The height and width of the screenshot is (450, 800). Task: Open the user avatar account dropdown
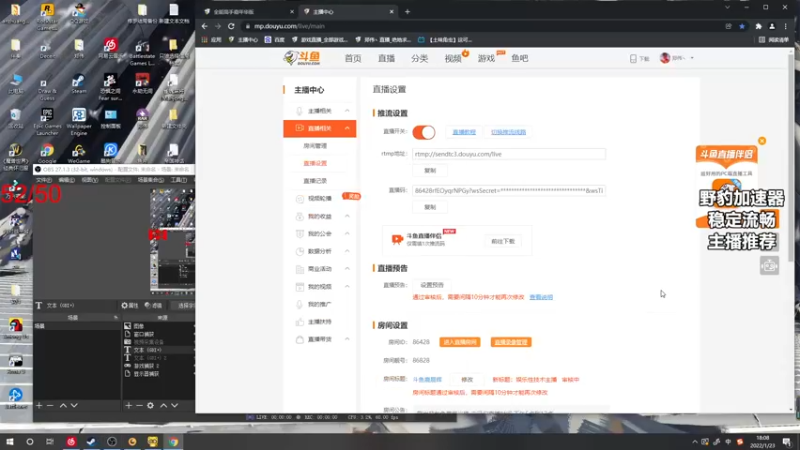[677, 58]
